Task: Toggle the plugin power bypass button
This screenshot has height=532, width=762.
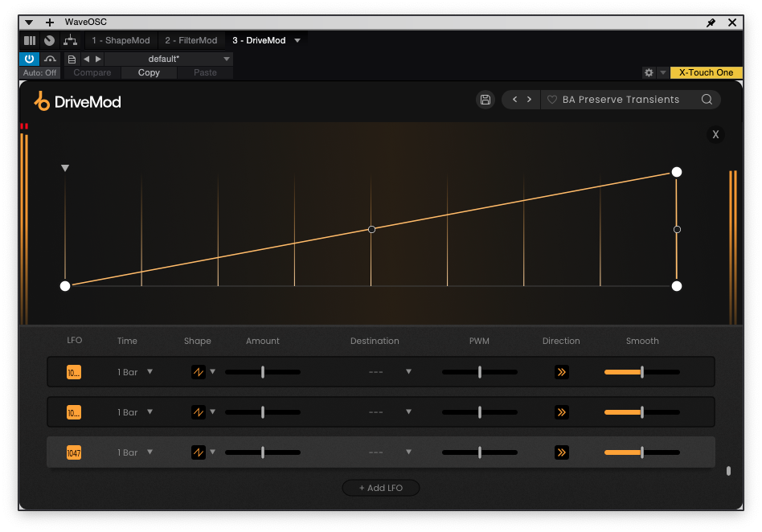Action: [x=29, y=59]
